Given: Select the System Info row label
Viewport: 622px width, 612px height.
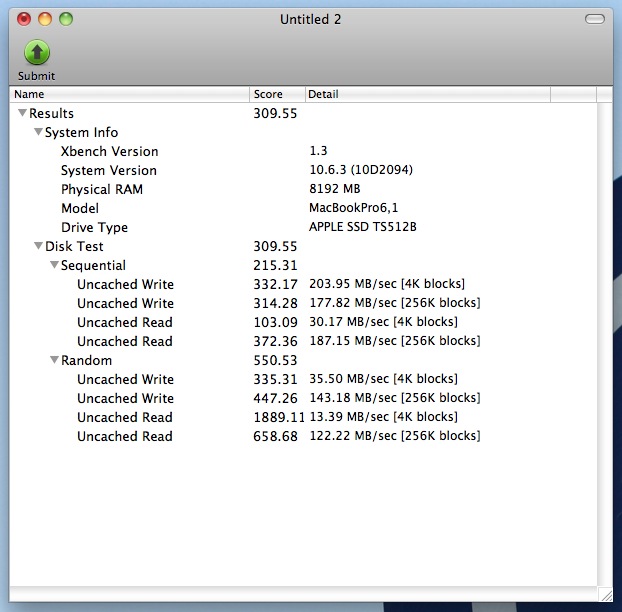Looking at the screenshot, I should (x=81, y=132).
